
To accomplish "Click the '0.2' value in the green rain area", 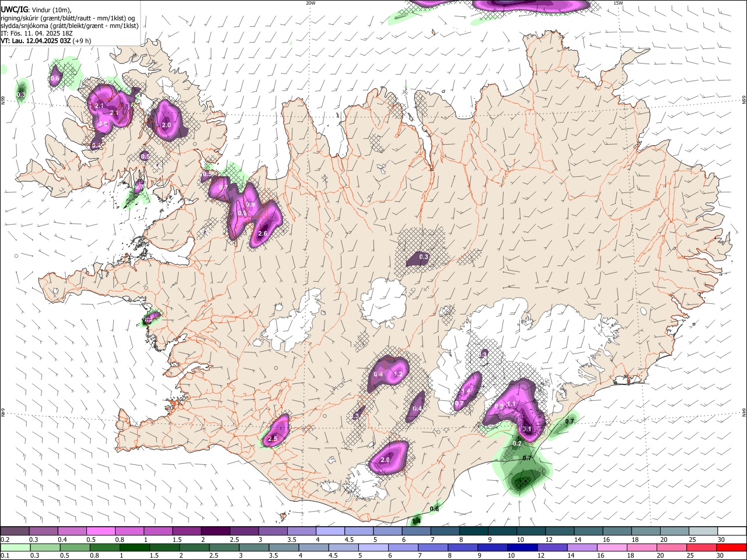I will pos(517,443).
